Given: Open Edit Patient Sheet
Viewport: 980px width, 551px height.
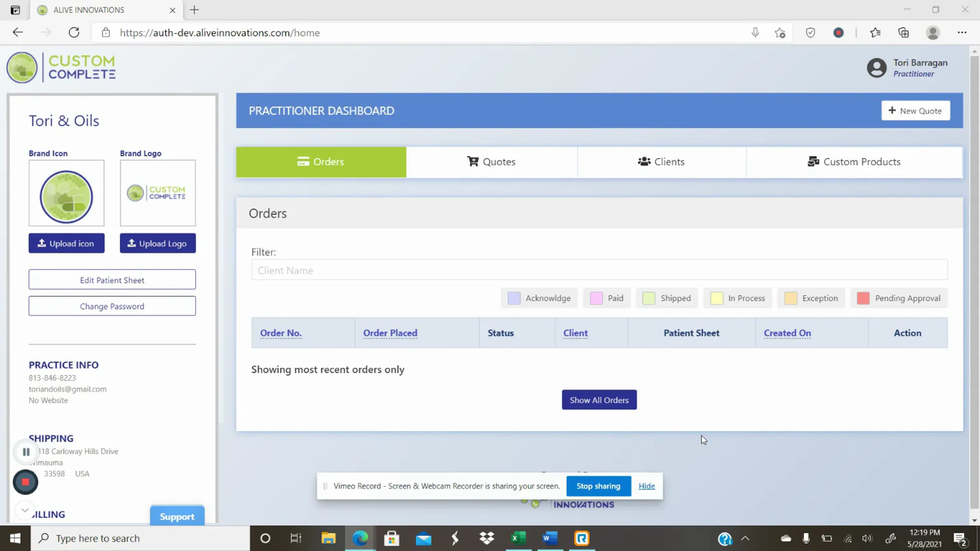Looking at the screenshot, I should pyautogui.click(x=112, y=280).
